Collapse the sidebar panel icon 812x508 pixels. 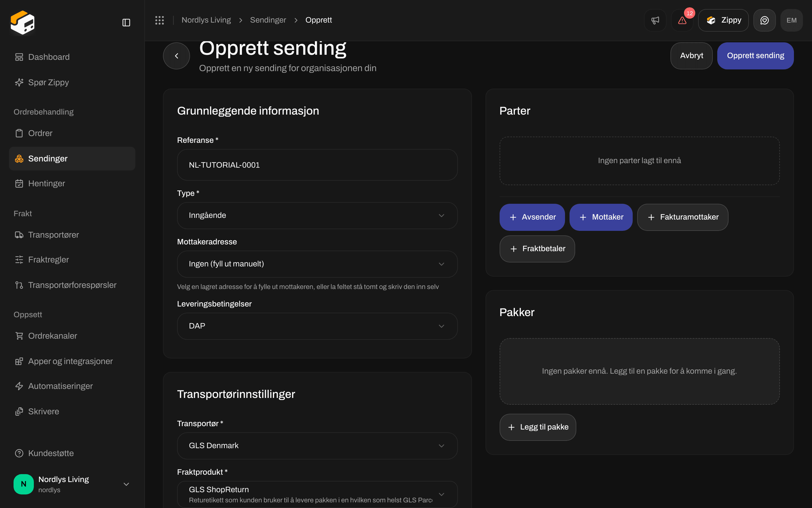126,23
